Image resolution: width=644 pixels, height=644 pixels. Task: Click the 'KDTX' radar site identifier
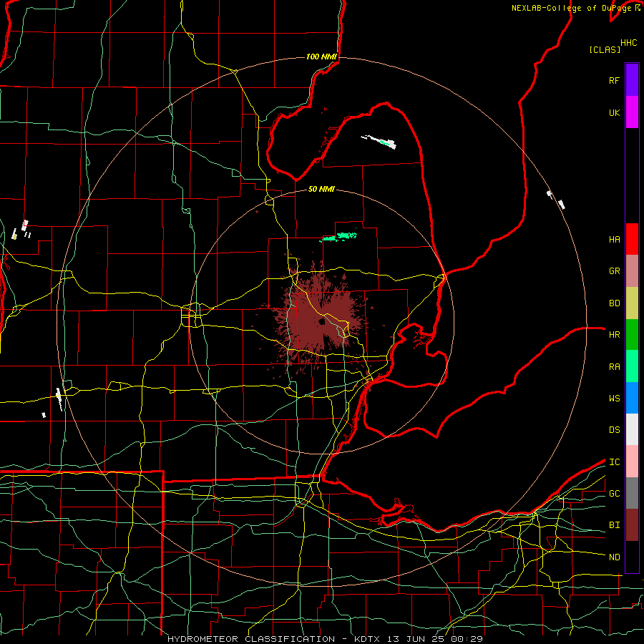point(368,639)
